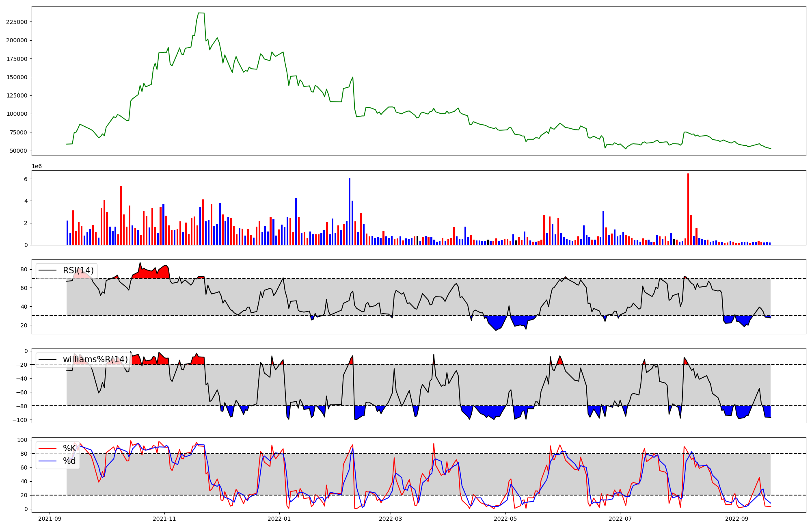
Task: Click the highest peak of green price line
Action: coord(201,13)
